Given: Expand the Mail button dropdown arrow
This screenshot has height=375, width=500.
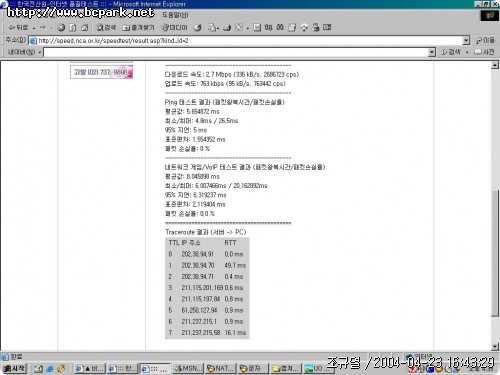Looking at the screenshot, I should pyautogui.click(x=218, y=28).
